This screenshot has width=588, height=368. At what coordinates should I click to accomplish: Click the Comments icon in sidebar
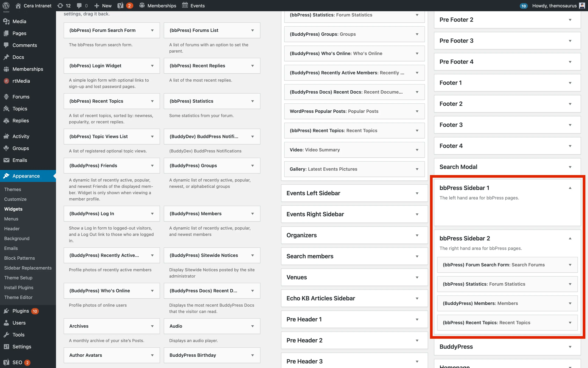tap(6, 45)
